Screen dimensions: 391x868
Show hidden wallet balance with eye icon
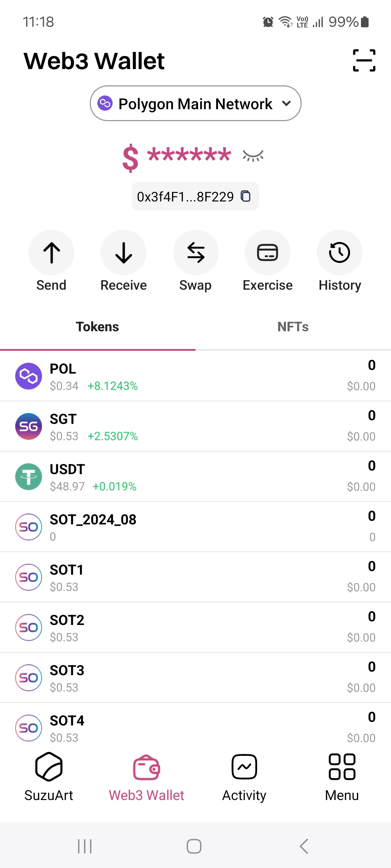(253, 156)
